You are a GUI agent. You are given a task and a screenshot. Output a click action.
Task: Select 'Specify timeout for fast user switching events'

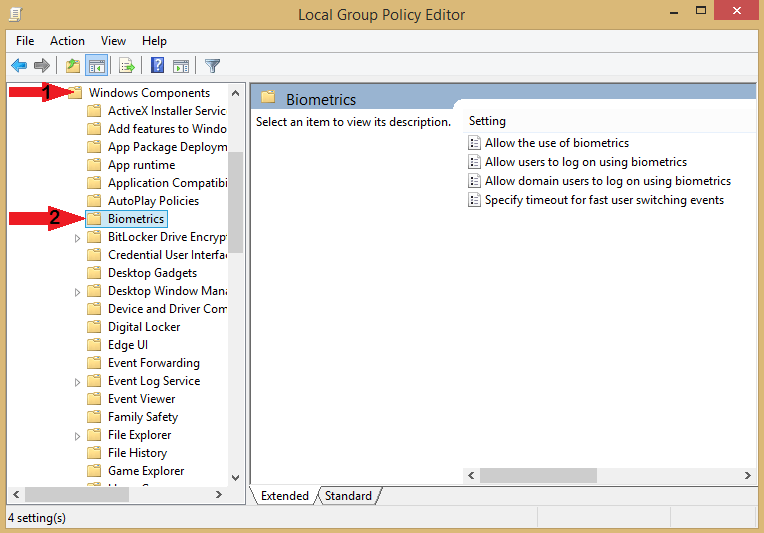point(604,200)
